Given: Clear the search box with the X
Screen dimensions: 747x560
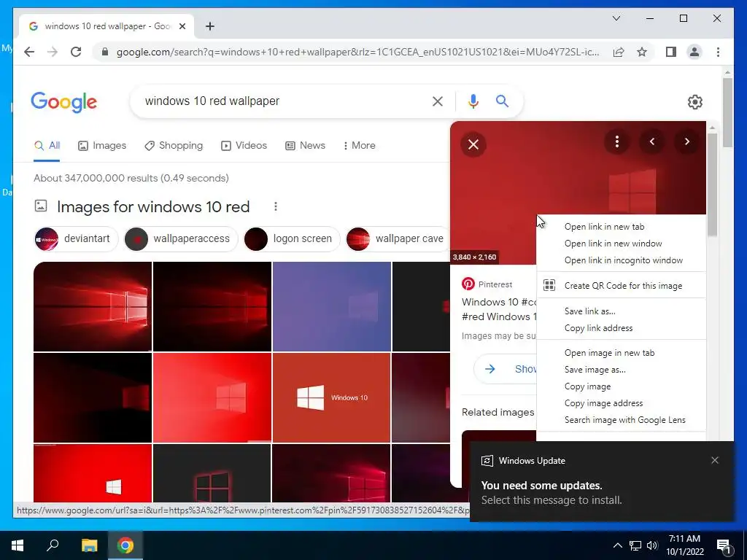Looking at the screenshot, I should 438,101.
